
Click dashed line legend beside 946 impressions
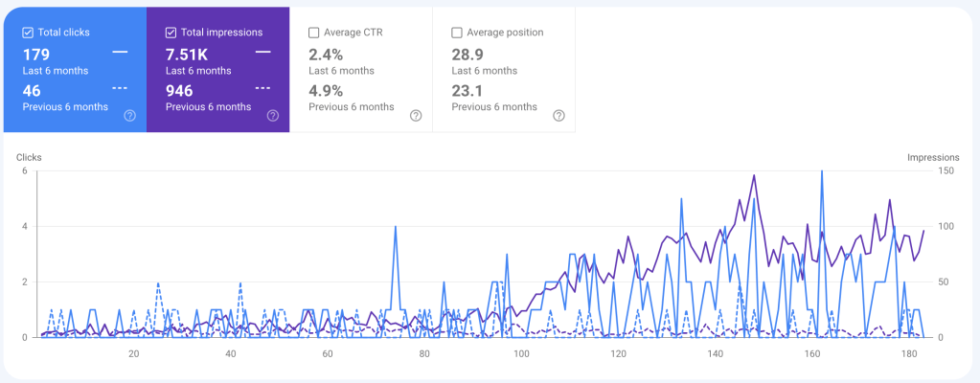[262, 89]
